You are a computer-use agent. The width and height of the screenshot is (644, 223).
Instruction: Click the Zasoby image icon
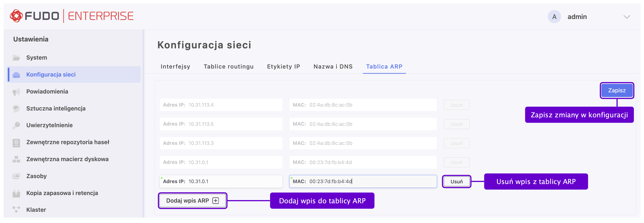(x=16, y=176)
